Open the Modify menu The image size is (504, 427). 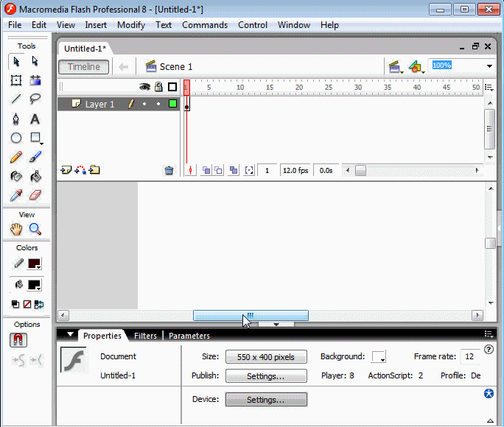tap(131, 25)
